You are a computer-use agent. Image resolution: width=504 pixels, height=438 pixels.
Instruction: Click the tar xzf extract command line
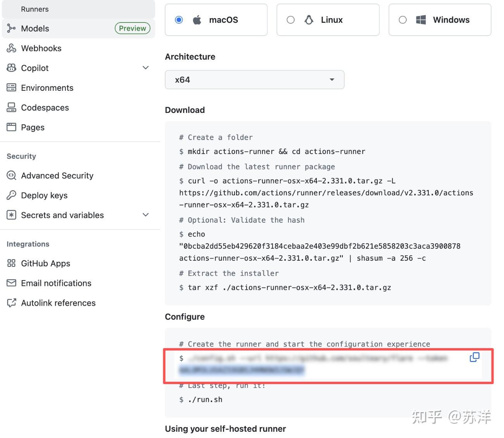click(x=285, y=287)
